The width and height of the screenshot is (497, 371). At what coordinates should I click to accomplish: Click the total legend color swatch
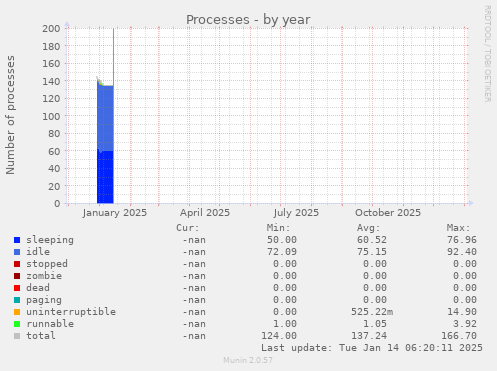(x=17, y=336)
